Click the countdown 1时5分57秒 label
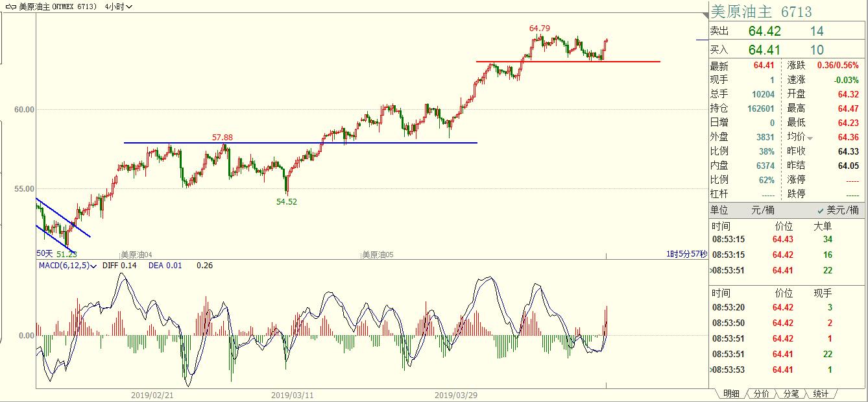 (686, 254)
